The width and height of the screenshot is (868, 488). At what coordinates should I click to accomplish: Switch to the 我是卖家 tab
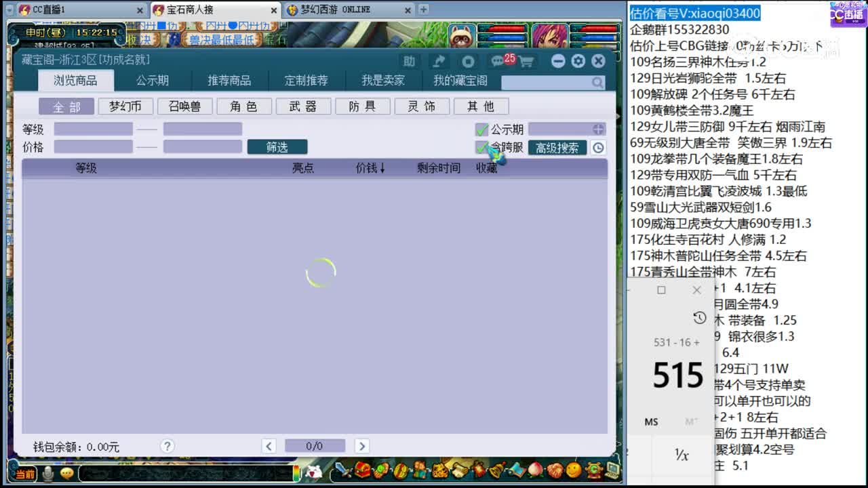pos(384,80)
